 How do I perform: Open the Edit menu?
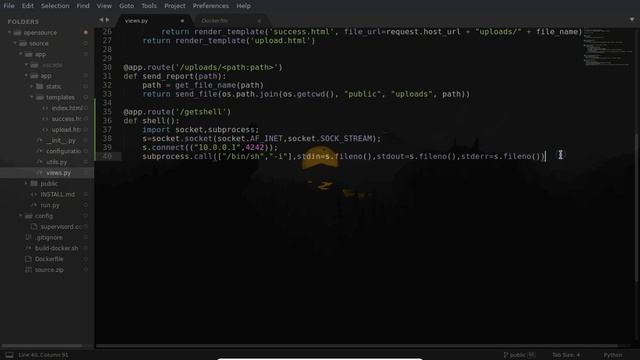[28, 6]
